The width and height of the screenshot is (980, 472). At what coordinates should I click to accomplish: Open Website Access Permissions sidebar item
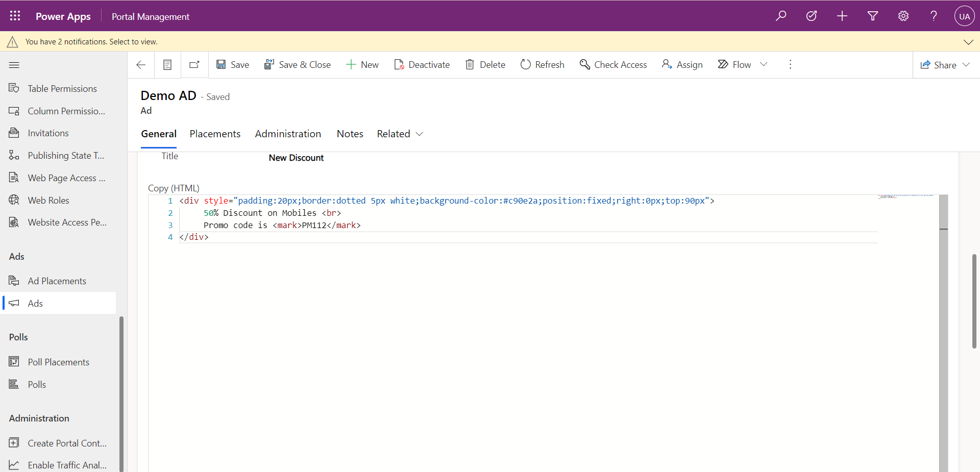(x=58, y=222)
